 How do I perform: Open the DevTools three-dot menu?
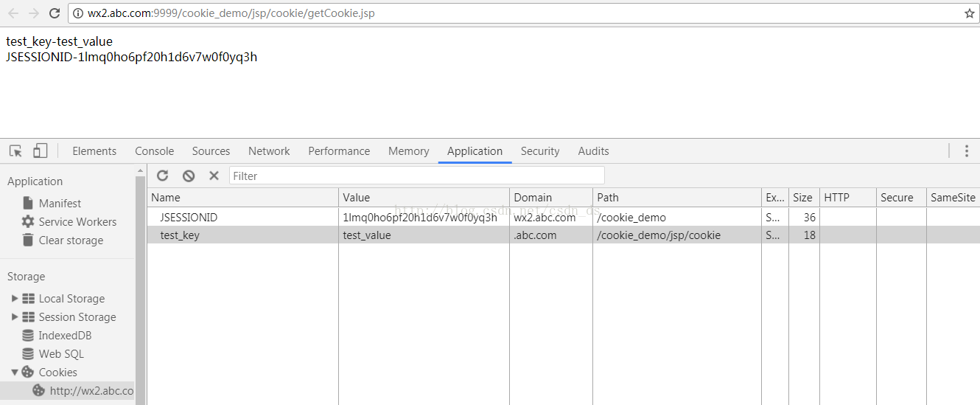coord(967,150)
